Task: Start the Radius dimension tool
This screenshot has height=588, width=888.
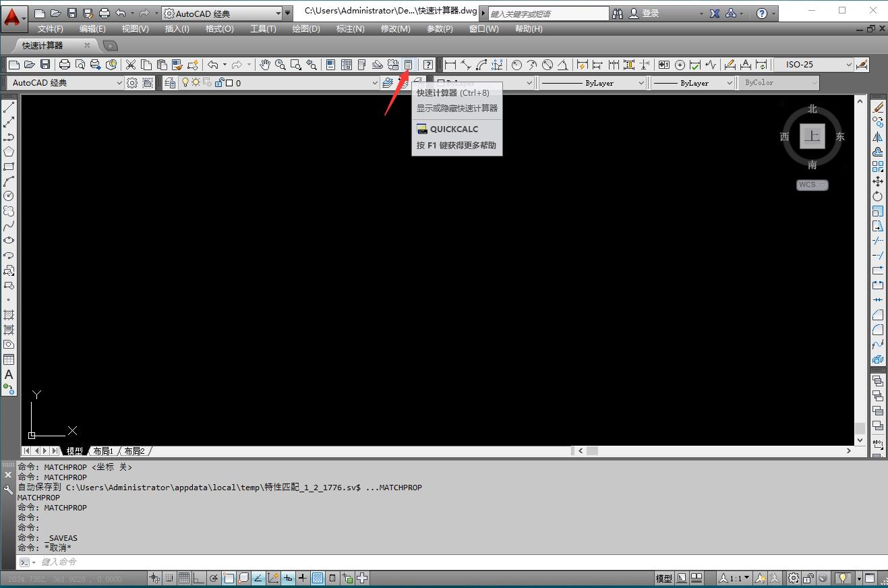Action: (x=516, y=65)
